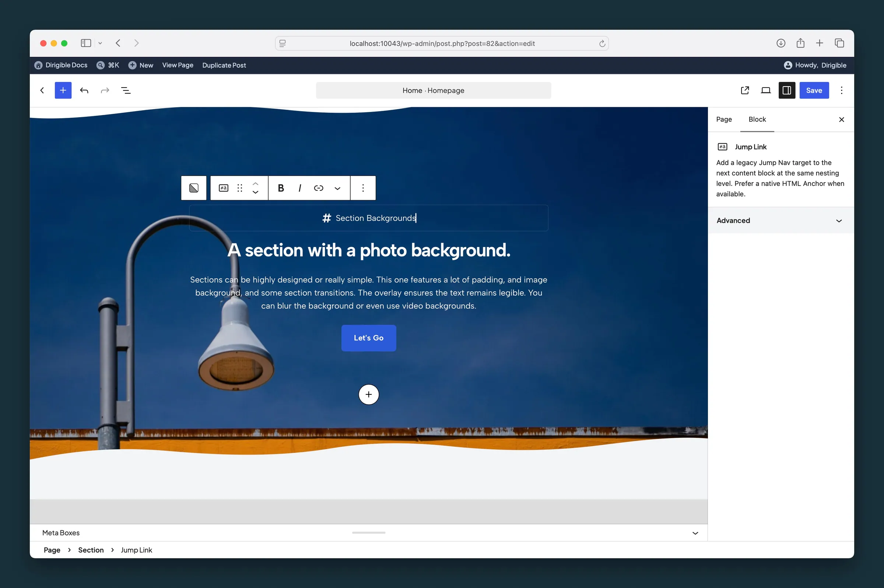Click the Jump Link block type icon
Screen dimensions: 884x588
(x=224, y=188)
